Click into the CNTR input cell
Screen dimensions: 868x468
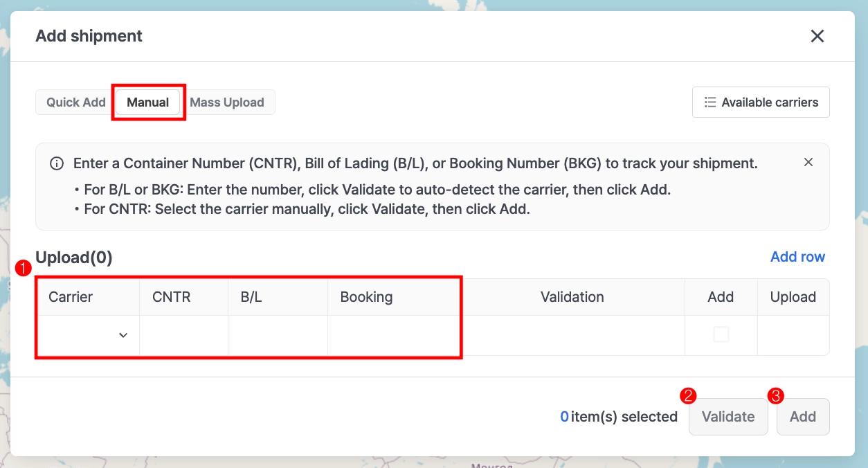pos(183,335)
